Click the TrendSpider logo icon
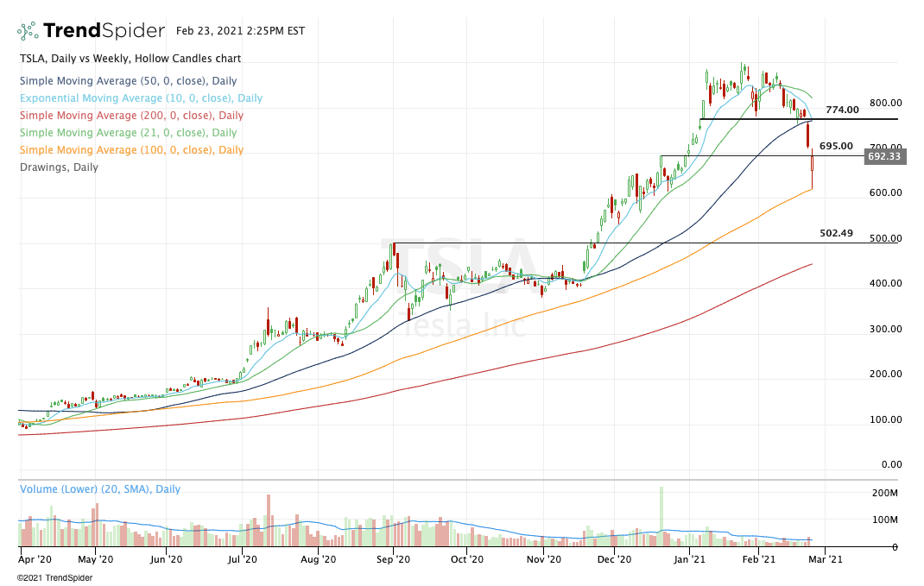Viewport: 924px width, 586px height. 28,30
